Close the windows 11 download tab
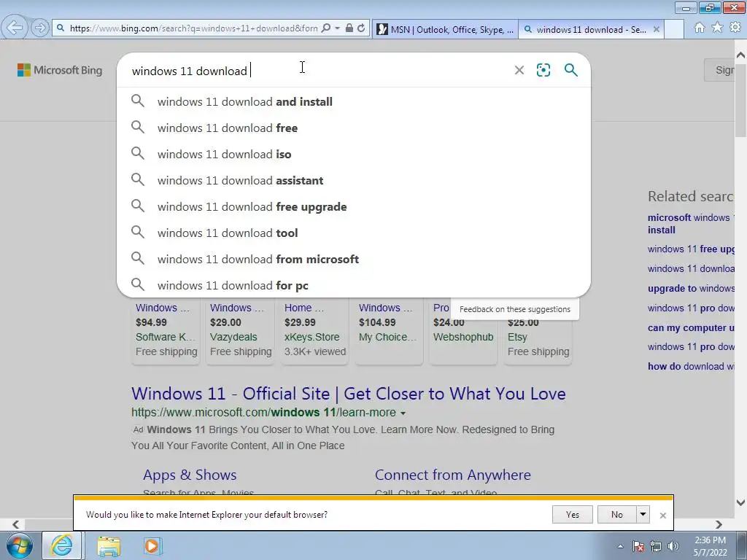The width and height of the screenshot is (747, 560). coord(657,29)
